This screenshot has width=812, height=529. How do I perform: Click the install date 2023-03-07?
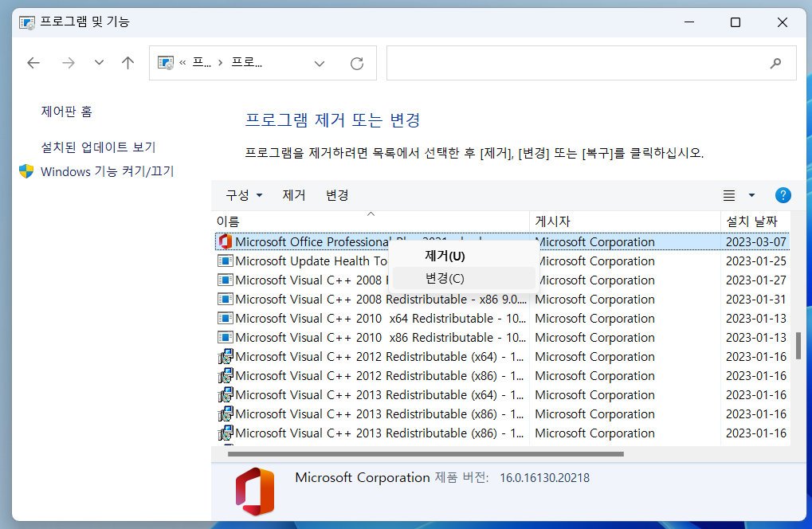point(756,241)
